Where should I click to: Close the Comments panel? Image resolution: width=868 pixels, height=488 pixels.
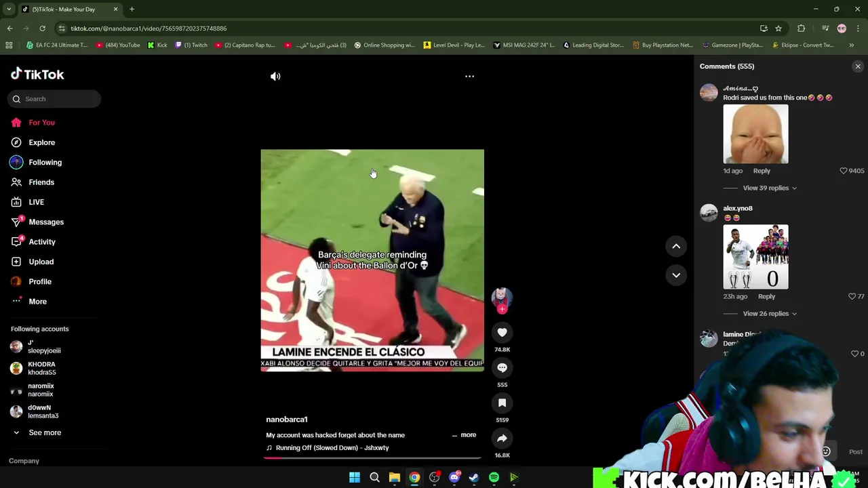(858, 66)
